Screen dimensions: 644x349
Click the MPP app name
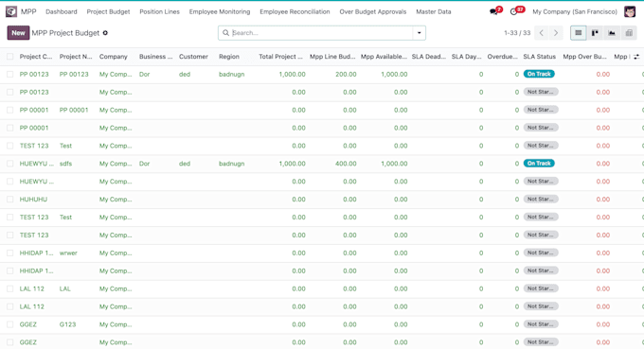[28, 12]
